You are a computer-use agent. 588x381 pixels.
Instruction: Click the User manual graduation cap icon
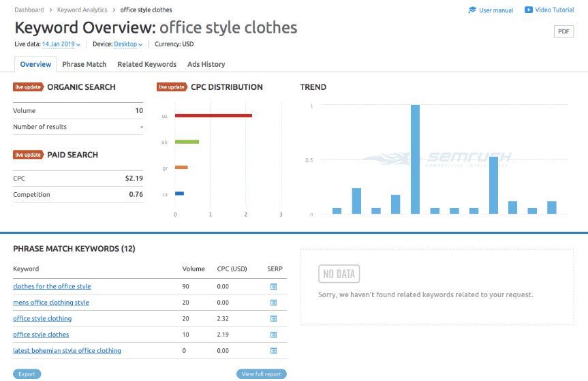[472, 10]
